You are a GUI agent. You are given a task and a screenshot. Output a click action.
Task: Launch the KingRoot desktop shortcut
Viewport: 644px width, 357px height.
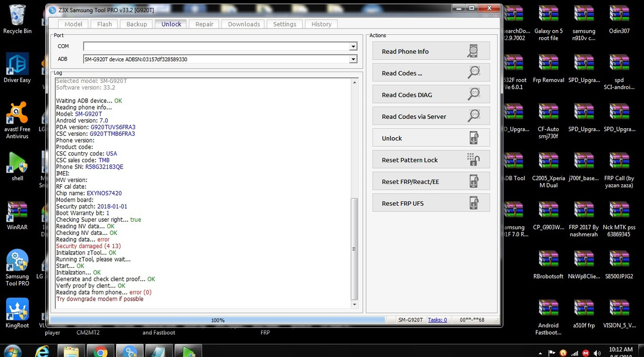coord(17,314)
